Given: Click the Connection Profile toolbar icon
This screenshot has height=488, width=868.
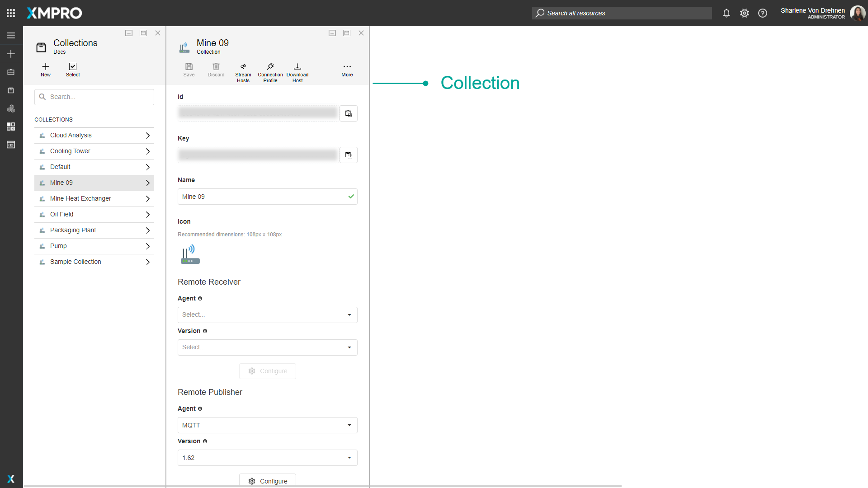Looking at the screenshot, I should click(270, 71).
